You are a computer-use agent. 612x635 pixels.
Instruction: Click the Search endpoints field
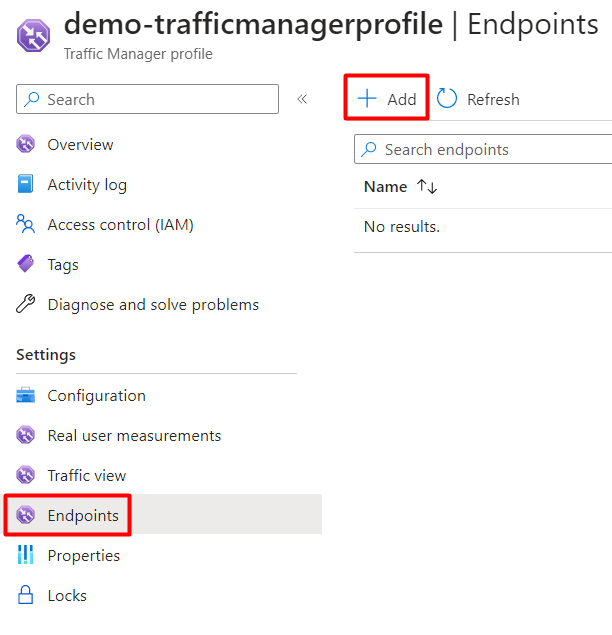tap(483, 149)
